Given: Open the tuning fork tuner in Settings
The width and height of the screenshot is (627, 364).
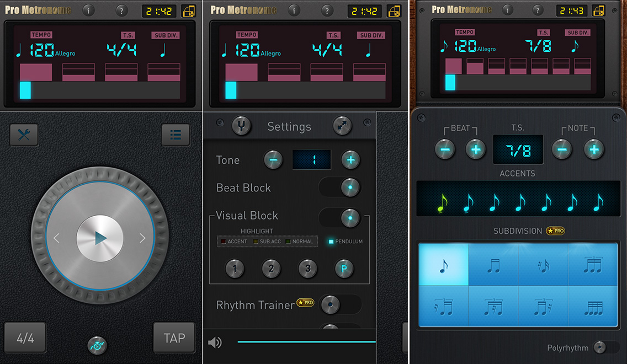Looking at the screenshot, I should [242, 126].
